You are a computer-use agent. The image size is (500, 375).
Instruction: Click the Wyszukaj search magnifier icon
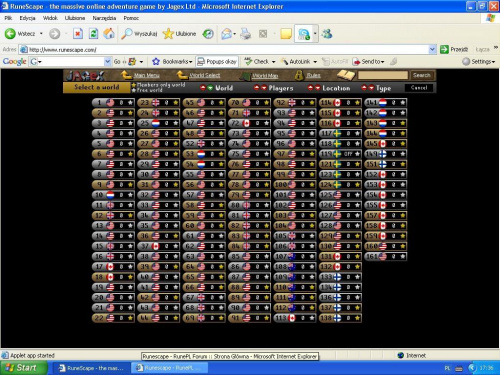point(126,34)
